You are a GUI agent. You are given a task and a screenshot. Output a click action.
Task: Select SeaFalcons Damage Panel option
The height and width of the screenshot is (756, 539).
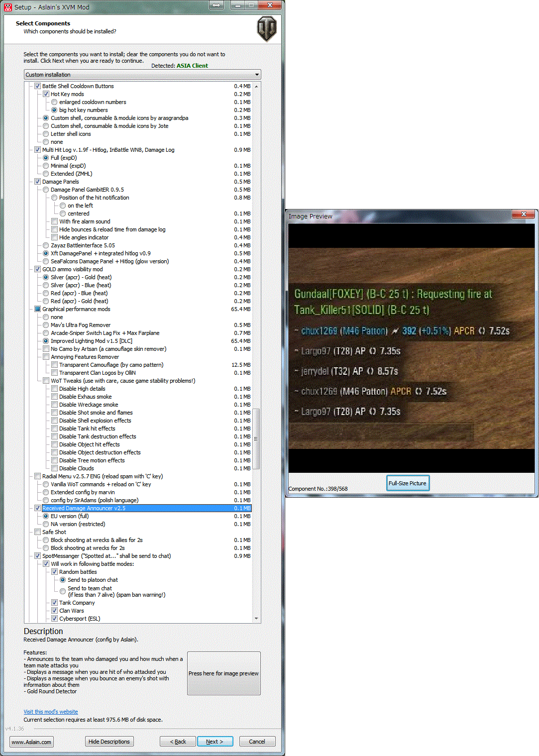point(46,261)
